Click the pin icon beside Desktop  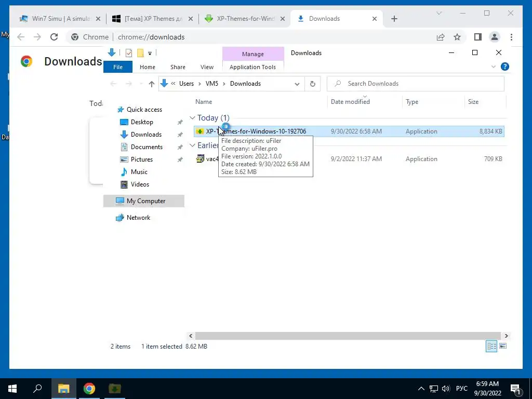[180, 122]
